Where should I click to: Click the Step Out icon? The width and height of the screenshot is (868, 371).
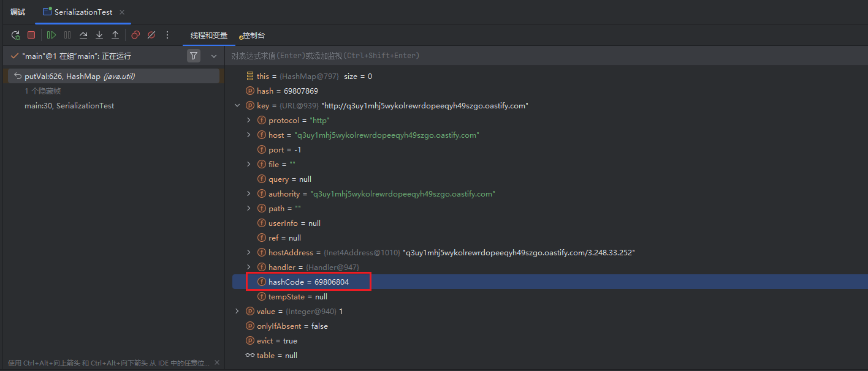tap(115, 36)
